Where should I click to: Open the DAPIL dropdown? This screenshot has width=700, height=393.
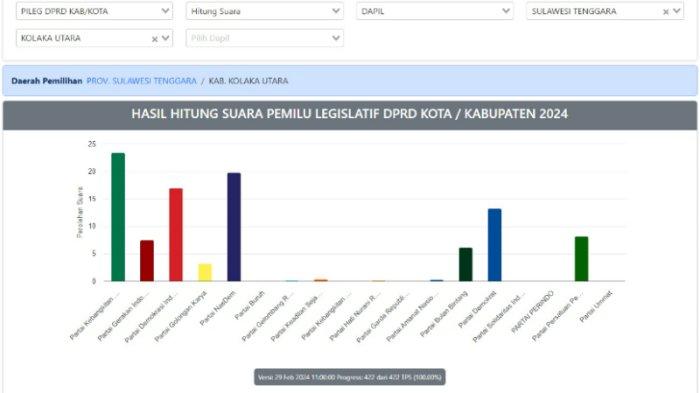(435, 11)
